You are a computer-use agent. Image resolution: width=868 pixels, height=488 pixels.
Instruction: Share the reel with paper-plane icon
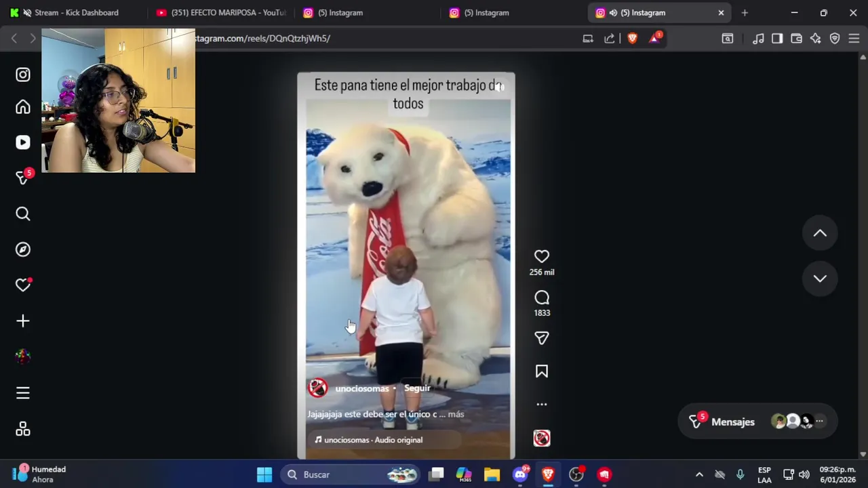click(541, 338)
